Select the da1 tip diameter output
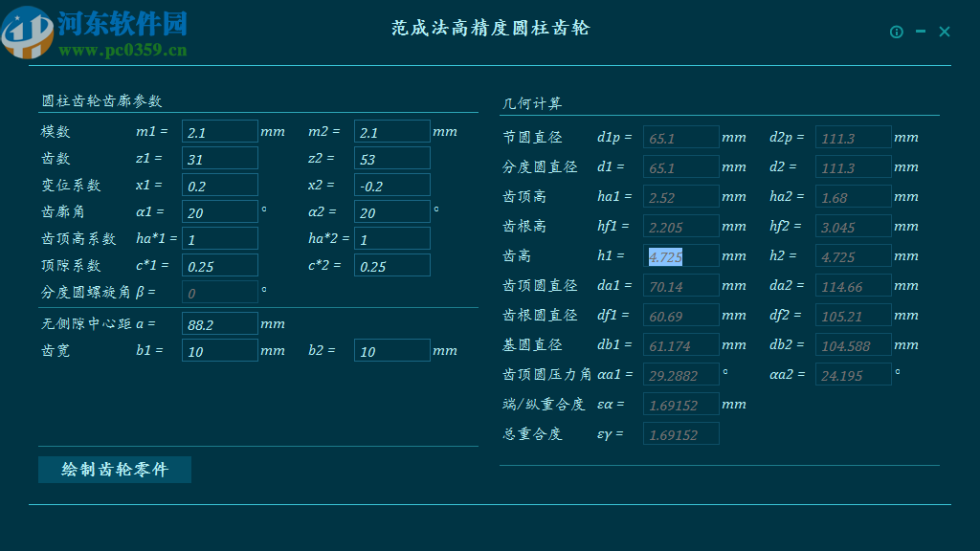 tap(681, 285)
